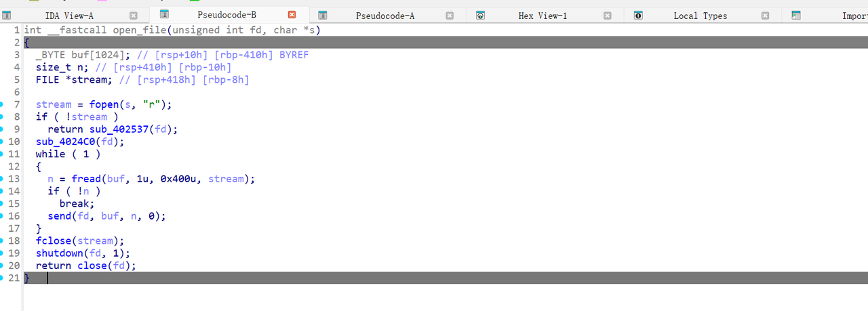
Task: Close the Local Types tab
Action: pyautogui.click(x=765, y=16)
